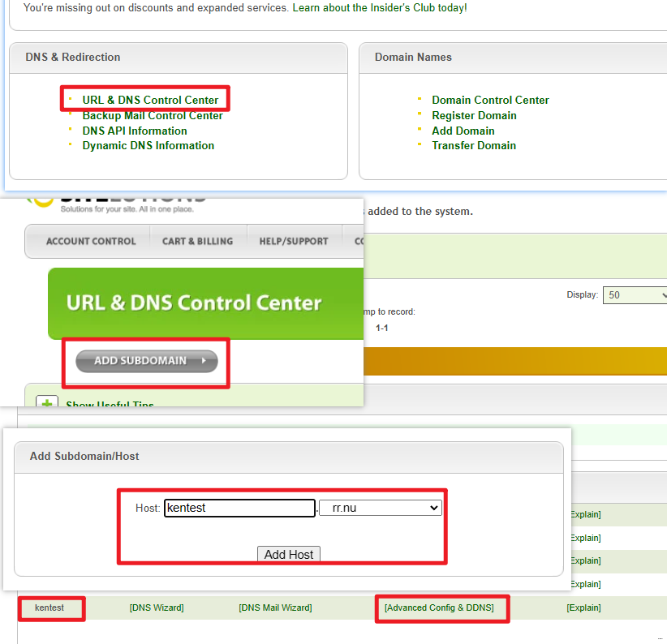Launch the DNS Wizard for kentest
The width and height of the screenshot is (667, 644).
(157, 608)
